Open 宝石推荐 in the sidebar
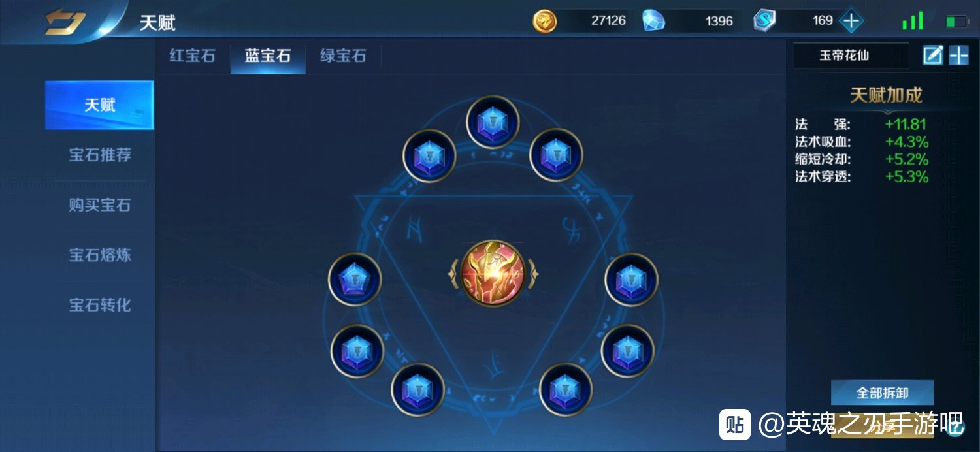 pyautogui.click(x=100, y=155)
